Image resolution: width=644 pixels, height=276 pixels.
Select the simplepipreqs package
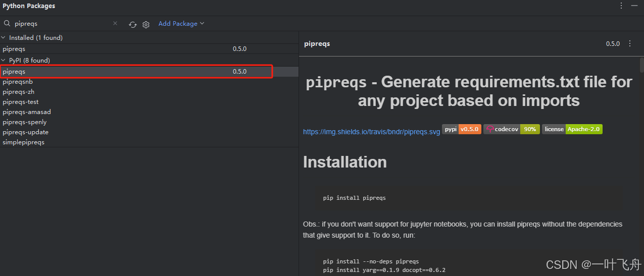tap(149, 142)
